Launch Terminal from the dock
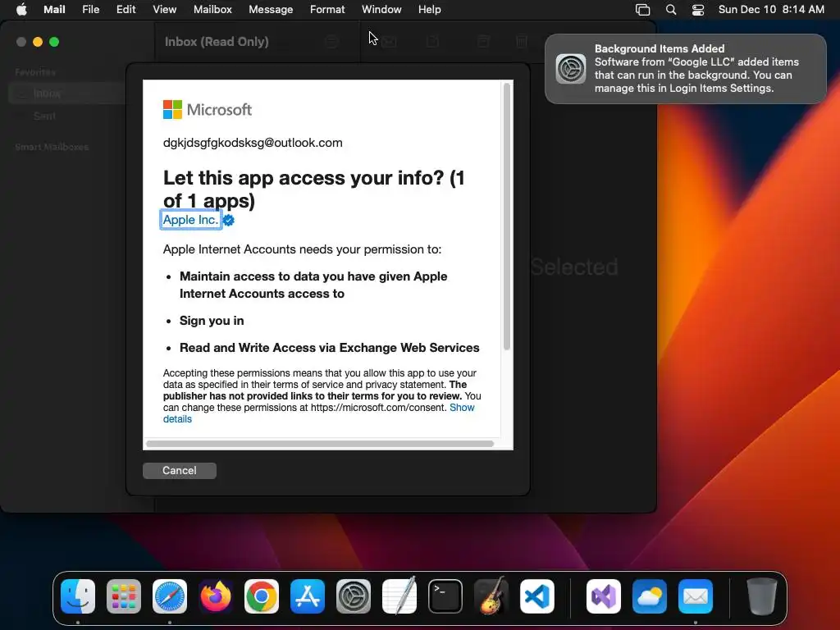Image resolution: width=840 pixels, height=630 pixels. coord(445,596)
